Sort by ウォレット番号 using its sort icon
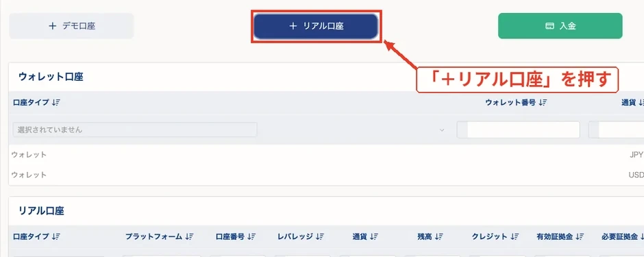The image size is (644, 257). 543,103
